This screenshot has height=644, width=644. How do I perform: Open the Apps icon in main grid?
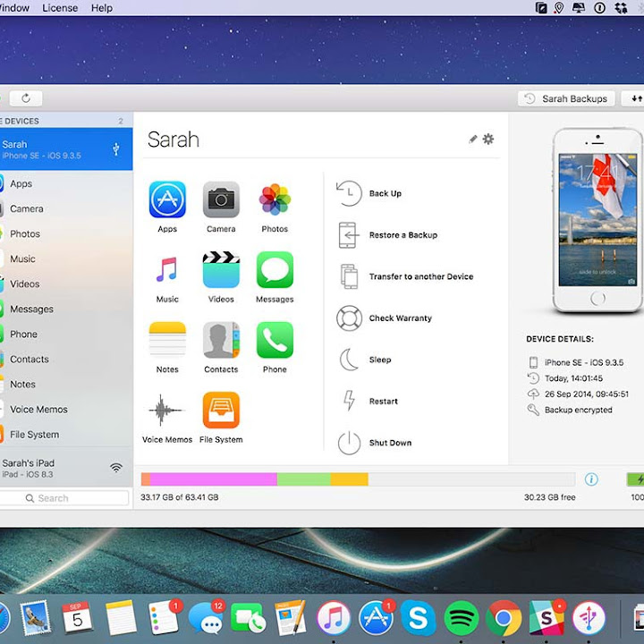click(x=167, y=199)
